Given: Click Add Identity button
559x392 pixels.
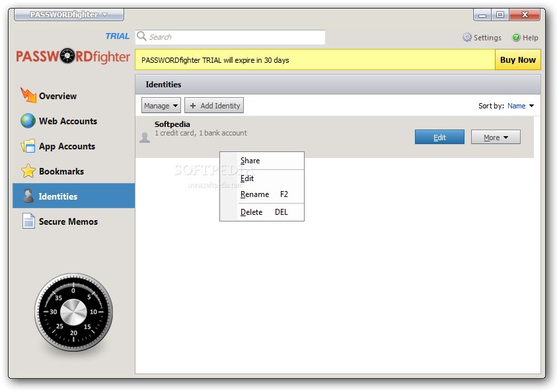Looking at the screenshot, I should [x=214, y=106].
